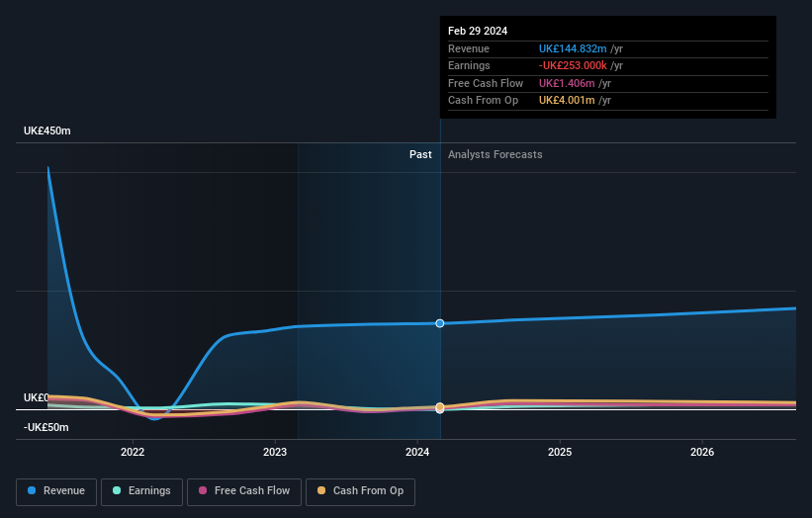The width and height of the screenshot is (812, 518).
Task: Click the 2025 x-axis label
Action: [x=560, y=453]
